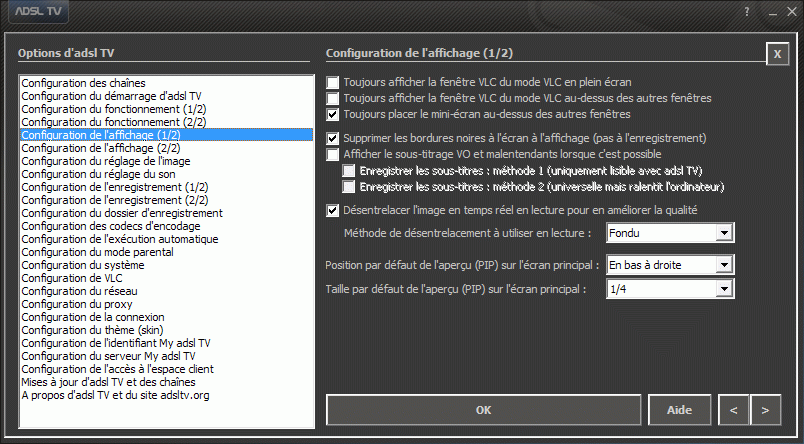Open Mises à jour d'adsl TV et des chaînes

[167, 382]
